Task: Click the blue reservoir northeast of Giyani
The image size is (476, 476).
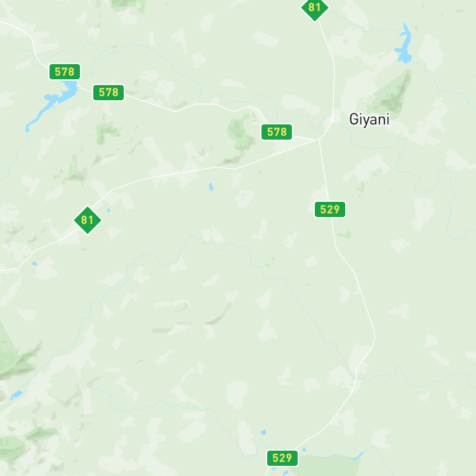Action: click(x=404, y=44)
